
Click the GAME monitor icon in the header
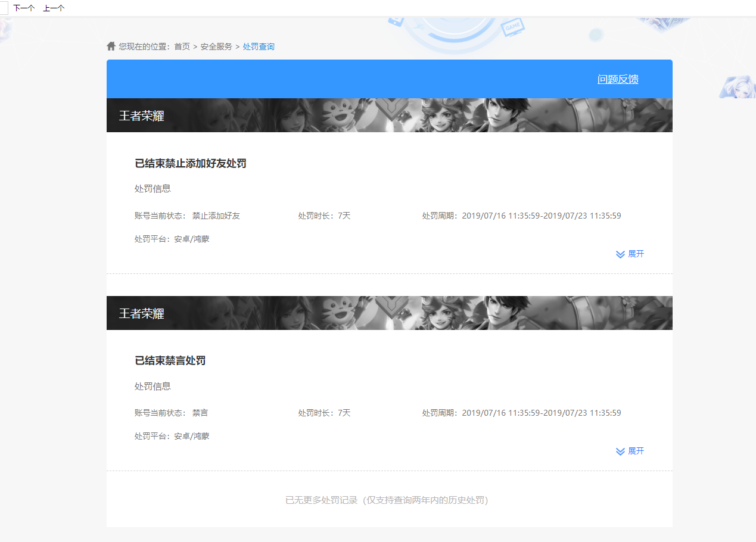[x=512, y=27]
